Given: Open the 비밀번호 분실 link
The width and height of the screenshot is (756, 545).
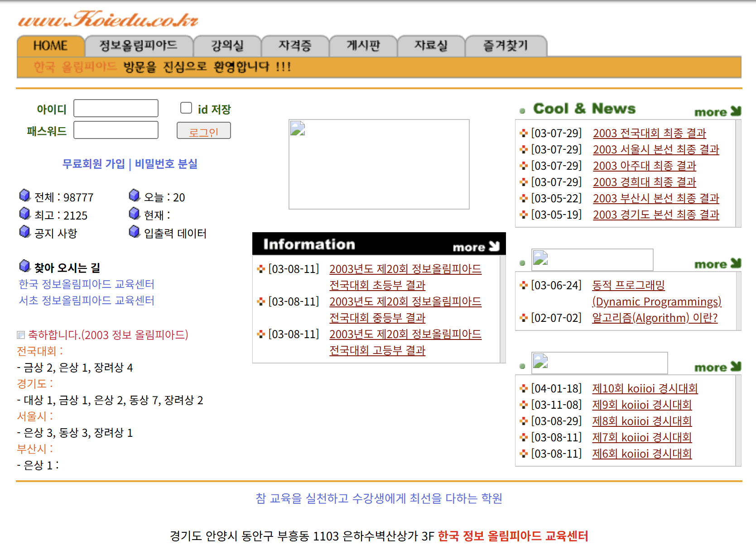Looking at the screenshot, I should [166, 164].
